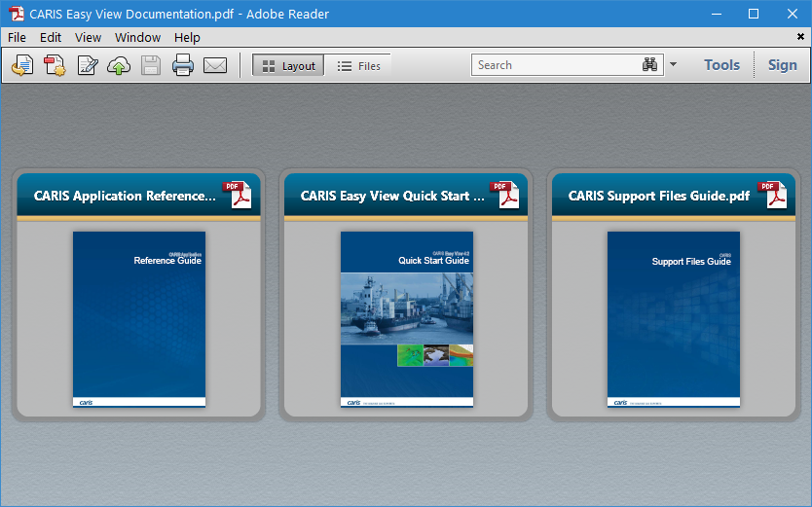The height and width of the screenshot is (507, 812).
Task: Click the Create PDF toolbar icon
Action: [55, 65]
